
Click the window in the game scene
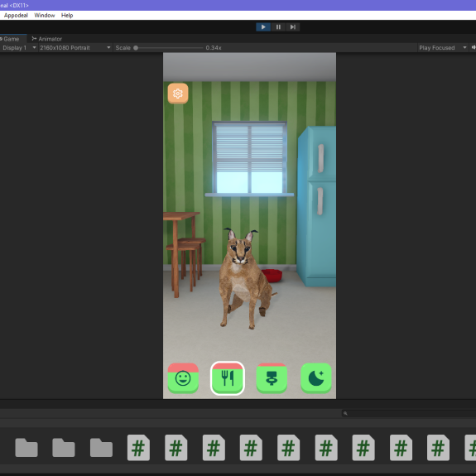pos(249,159)
